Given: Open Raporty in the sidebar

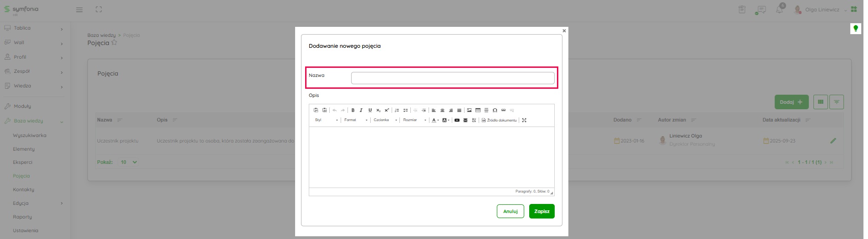Looking at the screenshot, I should click(22, 217).
